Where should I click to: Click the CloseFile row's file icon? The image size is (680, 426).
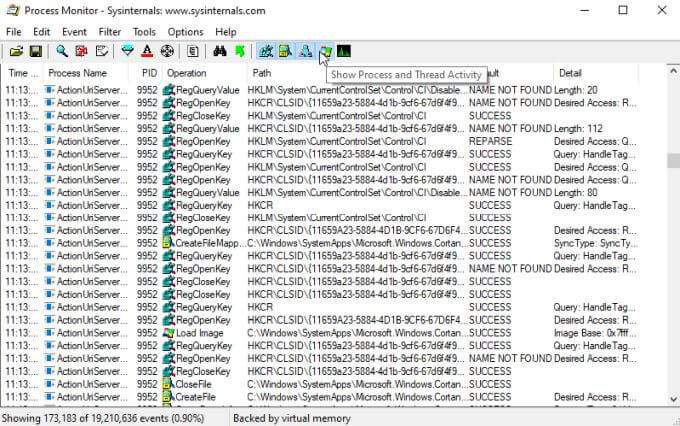pos(167,384)
